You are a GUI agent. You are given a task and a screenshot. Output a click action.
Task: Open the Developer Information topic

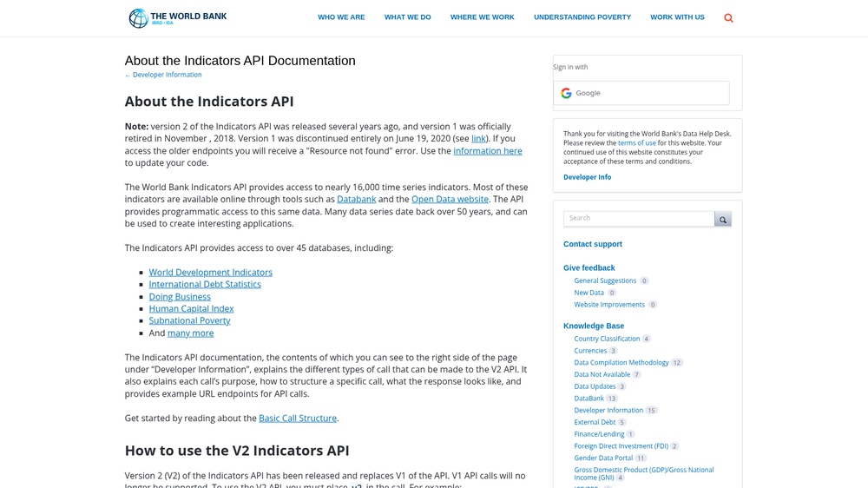(x=608, y=411)
